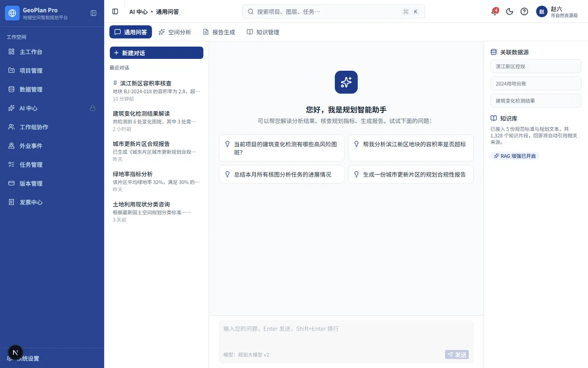Click the 发送 button
588x368 pixels.
(x=457, y=355)
